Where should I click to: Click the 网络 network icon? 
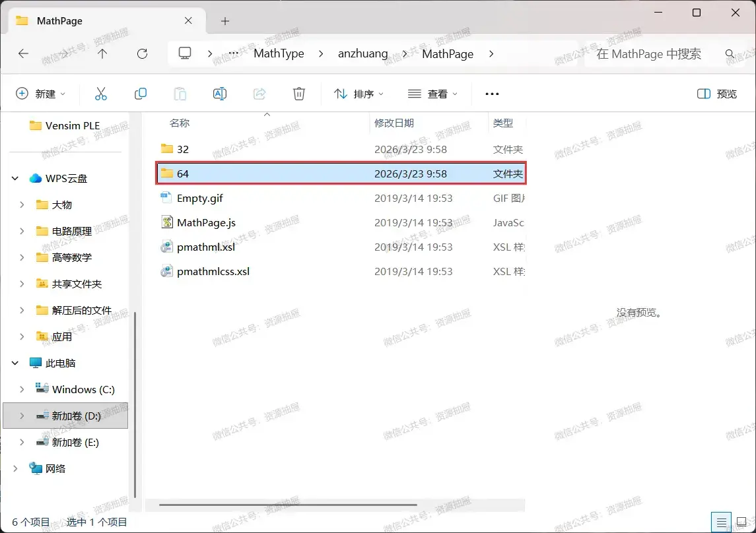pos(35,468)
